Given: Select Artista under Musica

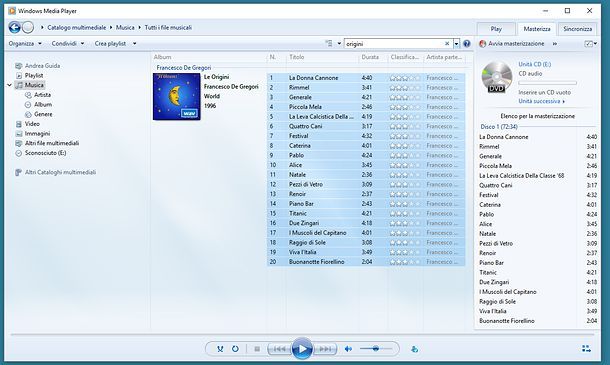Looking at the screenshot, I should pyautogui.click(x=42, y=95).
